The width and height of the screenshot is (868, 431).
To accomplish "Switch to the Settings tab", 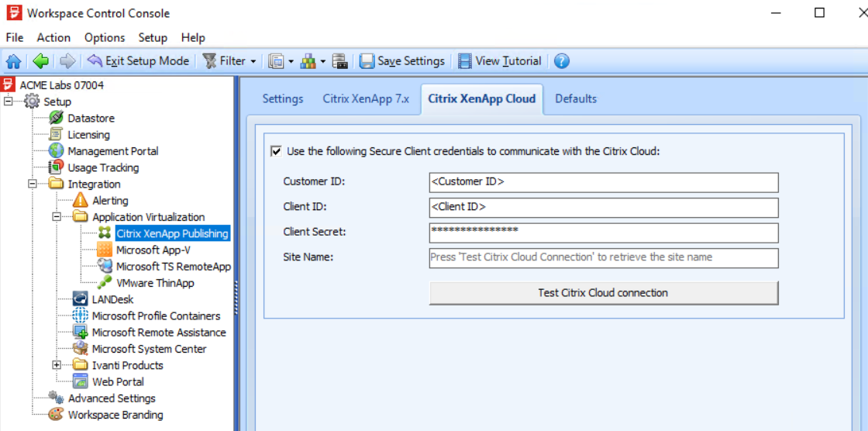I will [x=283, y=98].
